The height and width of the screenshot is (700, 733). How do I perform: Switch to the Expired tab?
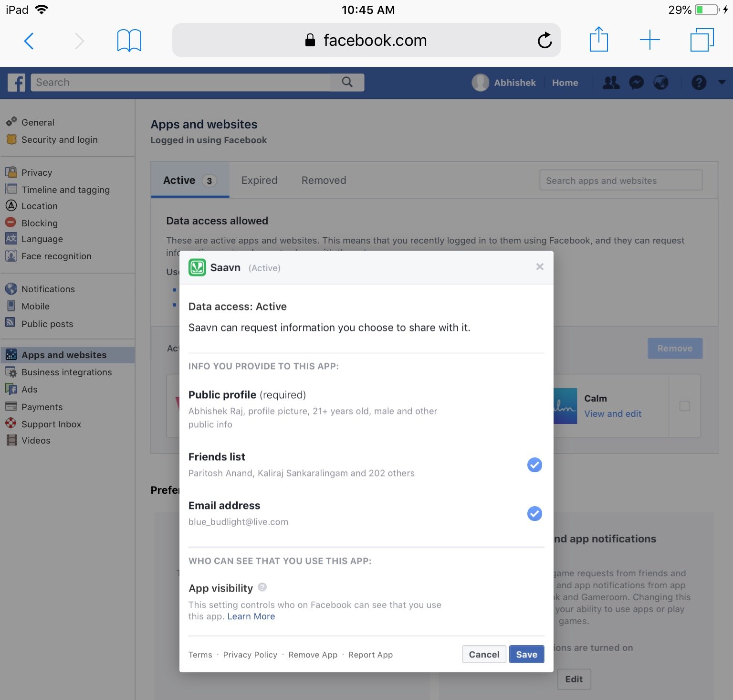point(259,180)
